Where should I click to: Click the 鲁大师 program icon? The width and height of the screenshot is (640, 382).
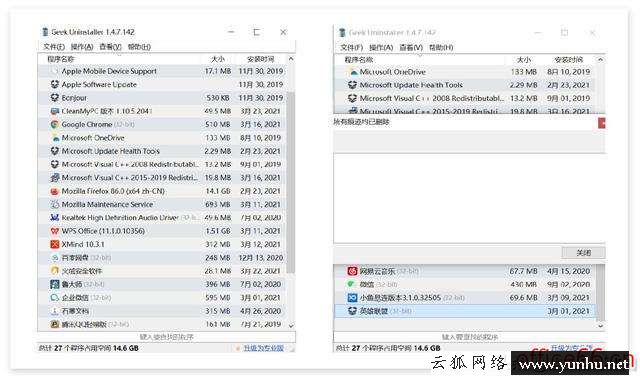click(55, 284)
